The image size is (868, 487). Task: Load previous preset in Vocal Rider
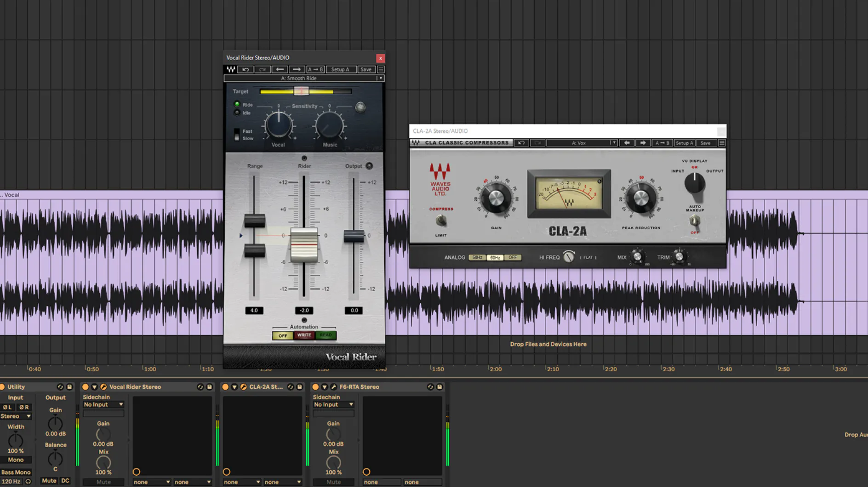tap(280, 69)
